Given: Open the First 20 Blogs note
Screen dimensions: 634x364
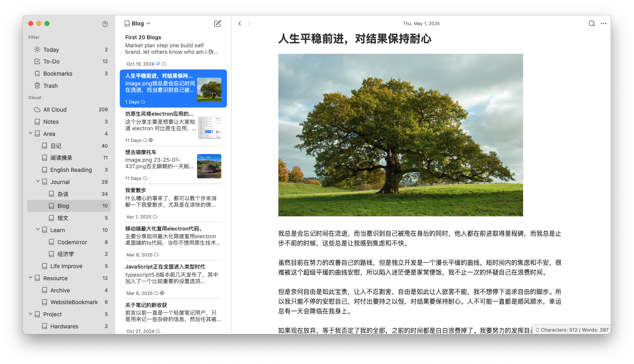Looking at the screenshot, I should tap(173, 50).
